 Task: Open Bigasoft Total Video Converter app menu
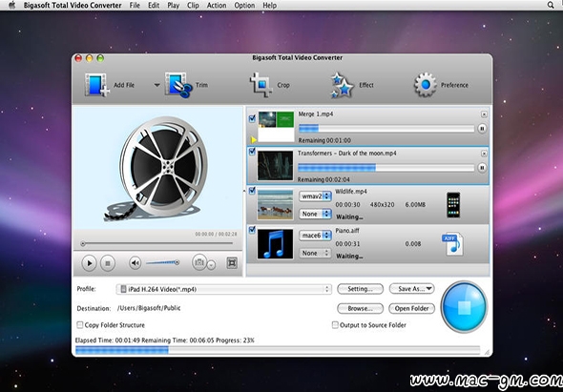pyautogui.click(x=73, y=6)
